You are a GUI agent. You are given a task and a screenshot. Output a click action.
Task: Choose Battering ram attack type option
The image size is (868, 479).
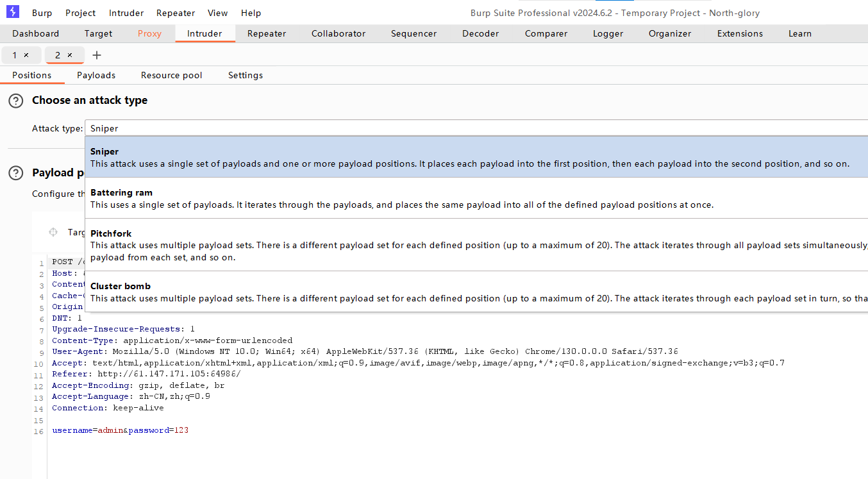(x=476, y=198)
